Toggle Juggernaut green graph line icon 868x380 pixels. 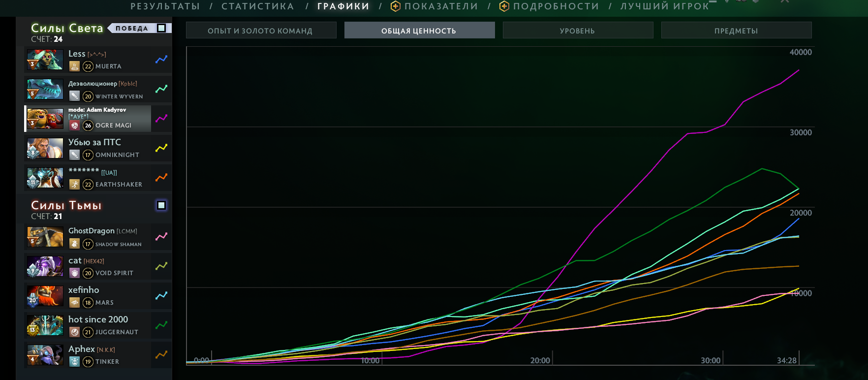click(161, 325)
